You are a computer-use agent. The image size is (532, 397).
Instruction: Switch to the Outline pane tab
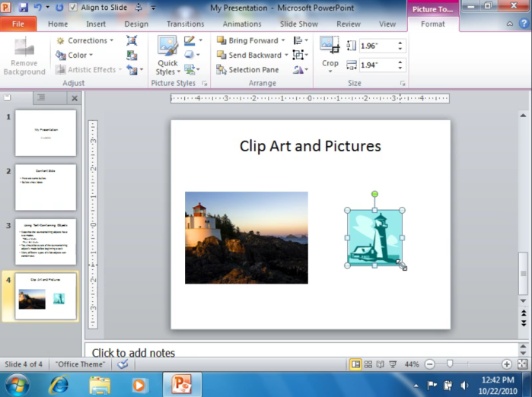point(41,98)
